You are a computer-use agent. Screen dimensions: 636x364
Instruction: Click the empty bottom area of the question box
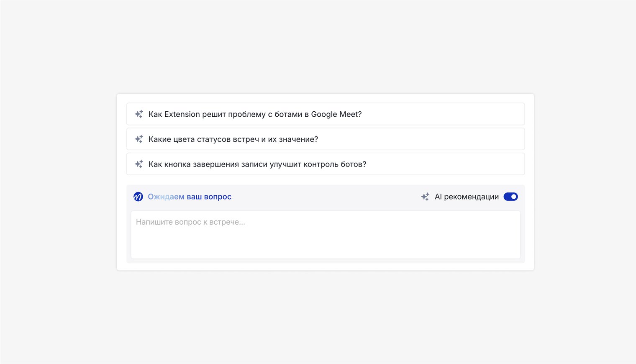(x=325, y=249)
